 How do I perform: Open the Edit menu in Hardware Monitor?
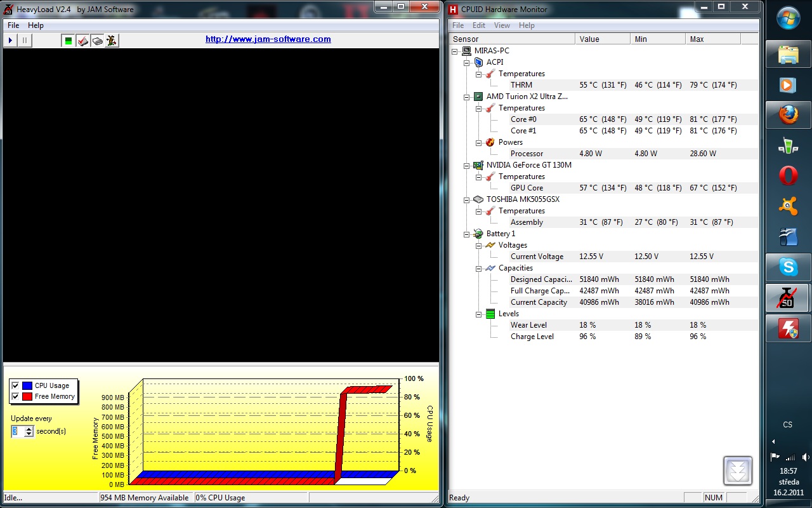point(479,25)
